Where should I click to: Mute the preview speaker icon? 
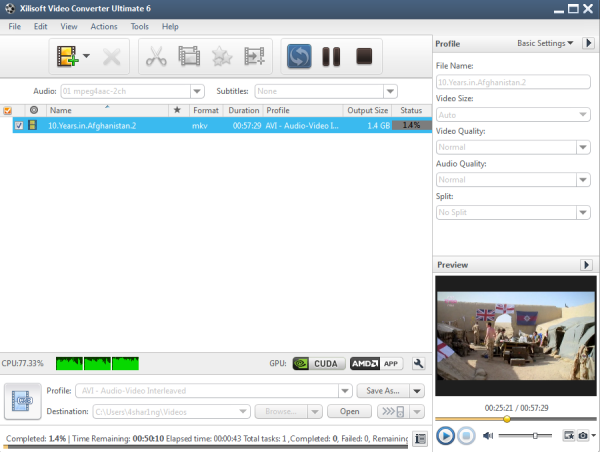point(488,436)
